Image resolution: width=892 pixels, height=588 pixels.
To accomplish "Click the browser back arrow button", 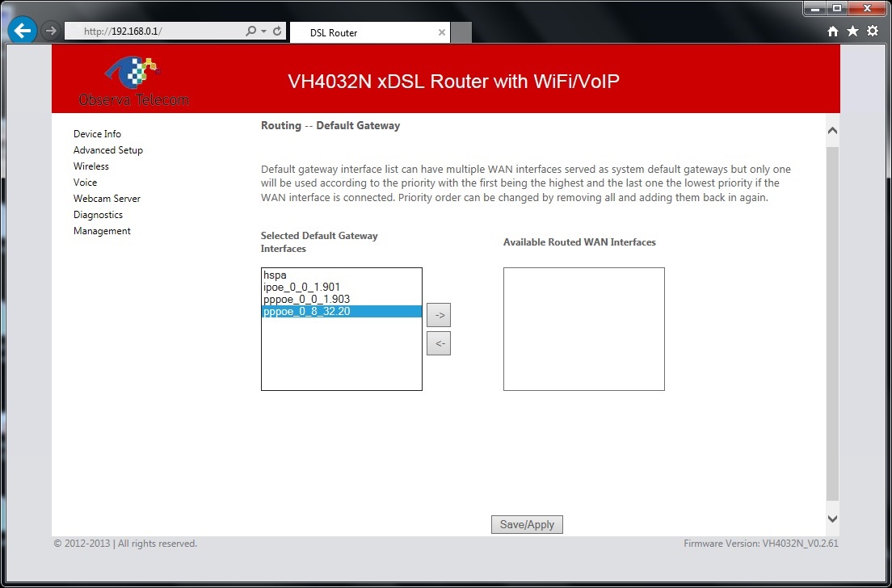I will pyautogui.click(x=22, y=30).
